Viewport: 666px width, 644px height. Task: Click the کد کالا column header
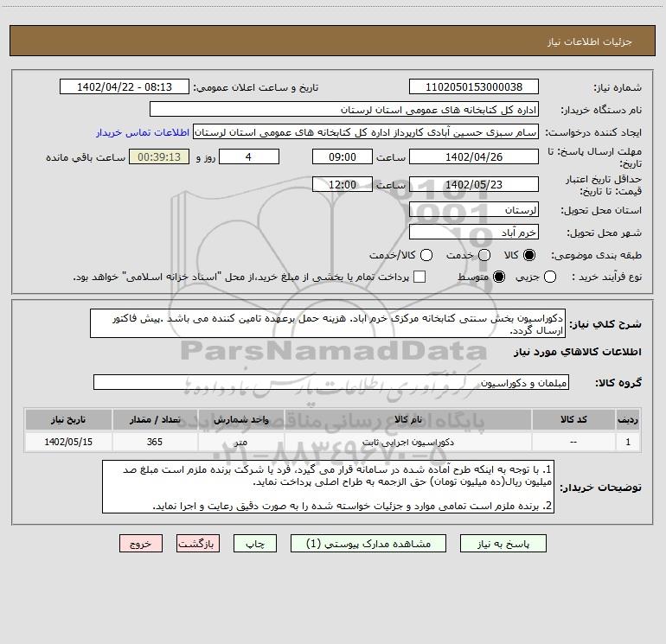[x=573, y=419]
